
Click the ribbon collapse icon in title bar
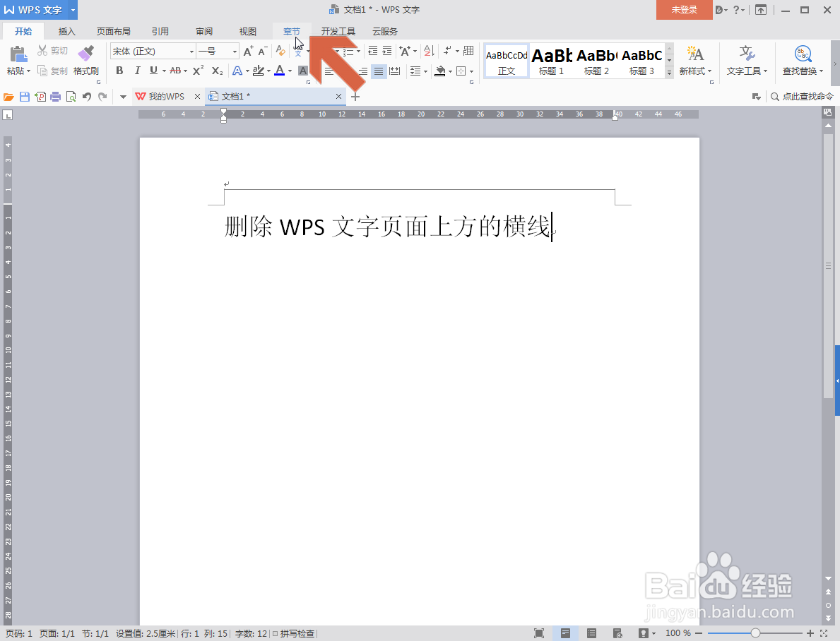(761, 10)
